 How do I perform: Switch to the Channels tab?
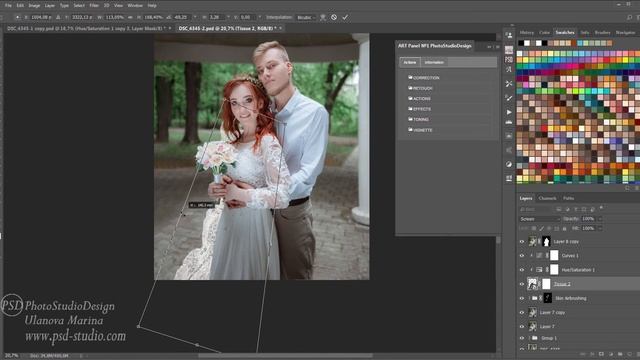pos(547,198)
